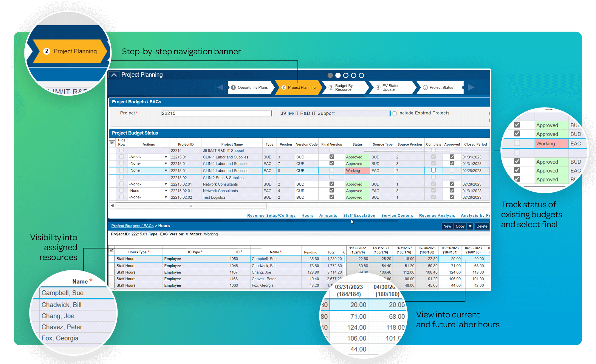Image resolution: width=596 pixels, height=364 pixels.
Task: Toggle the select-all checkbox in Hide Row header
Action: pyautogui.click(x=112, y=143)
